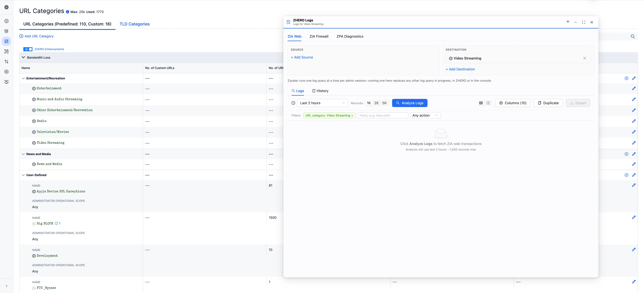Click the info icon next to URL Categories
This screenshot has height=293, width=644.
coord(67,12)
